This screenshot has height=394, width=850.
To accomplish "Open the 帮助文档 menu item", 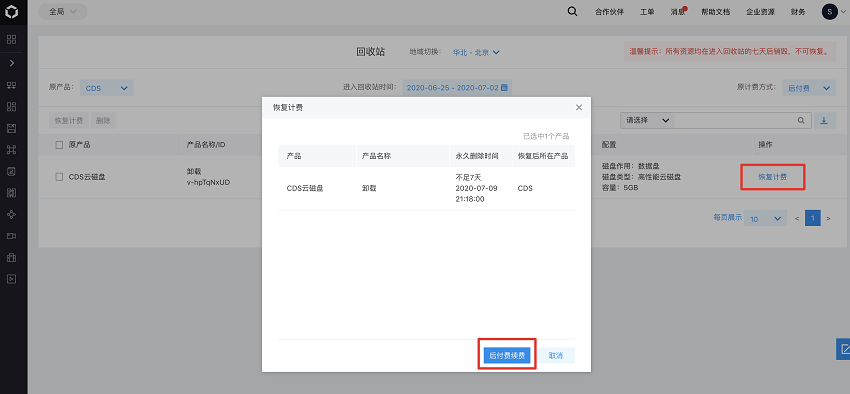I will tap(716, 12).
